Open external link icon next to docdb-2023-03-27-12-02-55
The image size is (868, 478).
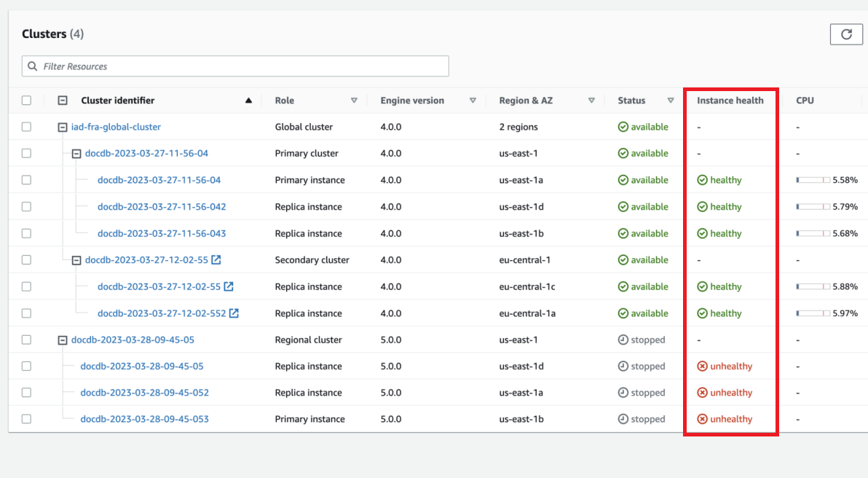click(x=216, y=259)
